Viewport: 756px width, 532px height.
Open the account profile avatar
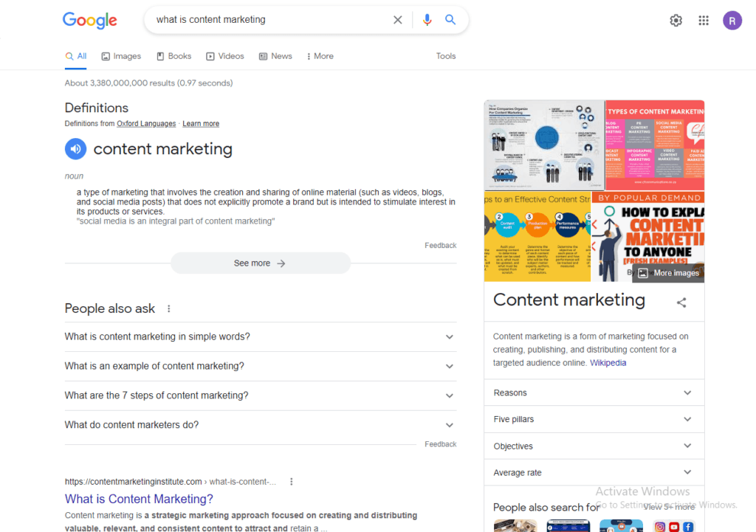click(x=732, y=21)
